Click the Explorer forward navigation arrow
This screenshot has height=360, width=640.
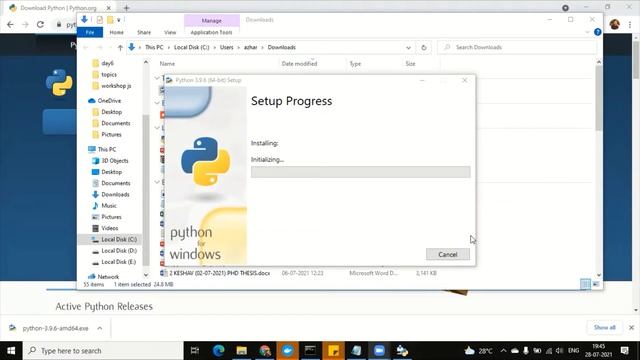point(99,47)
